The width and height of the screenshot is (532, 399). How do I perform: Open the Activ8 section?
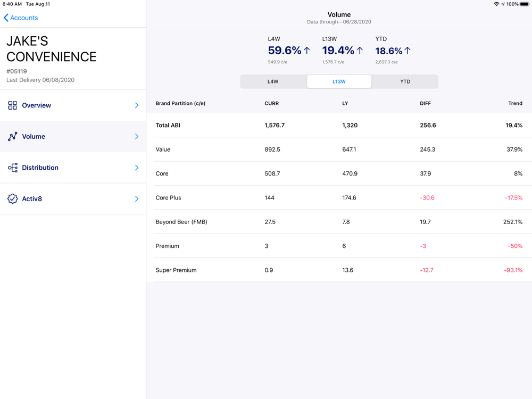tap(73, 199)
